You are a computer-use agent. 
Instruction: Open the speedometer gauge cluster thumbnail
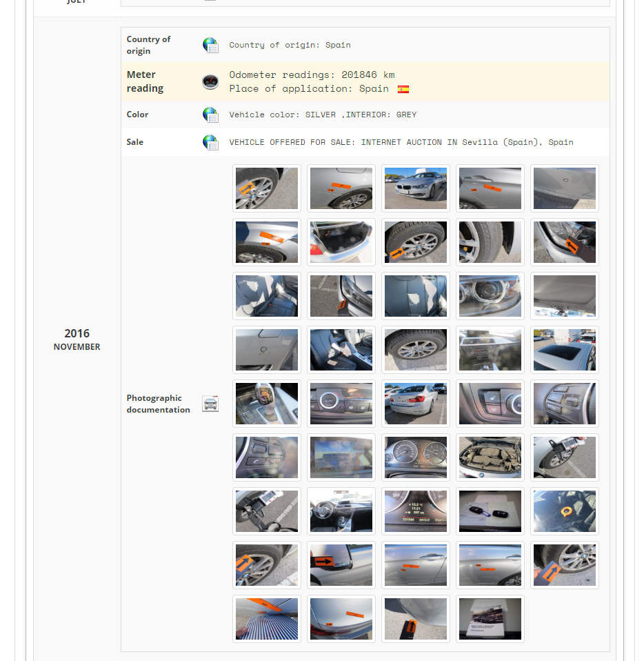point(415,457)
